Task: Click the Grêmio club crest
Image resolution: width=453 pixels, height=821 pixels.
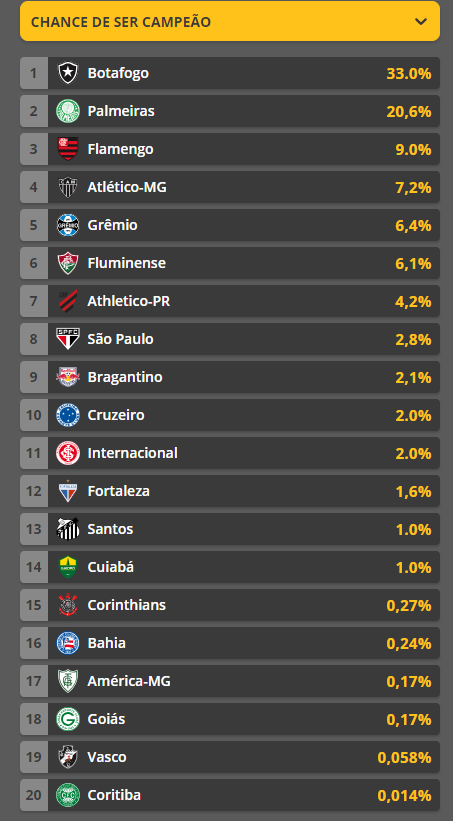Action: pyautogui.click(x=68, y=225)
